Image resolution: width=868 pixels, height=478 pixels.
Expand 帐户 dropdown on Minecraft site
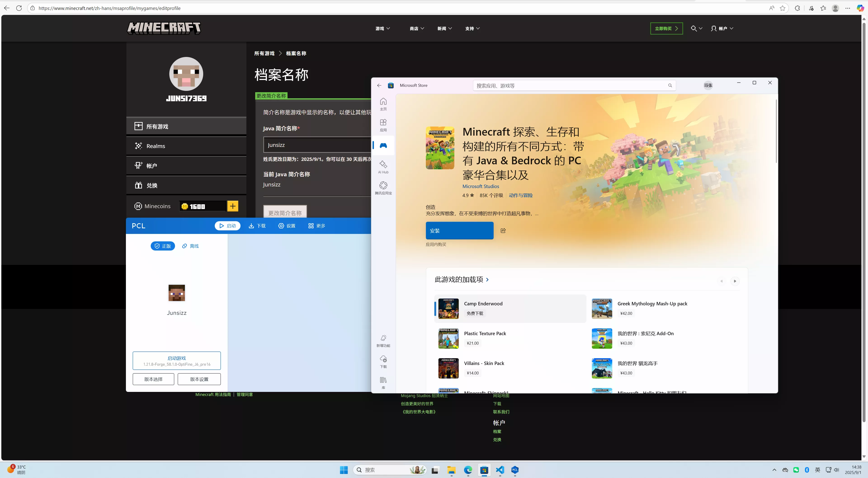click(722, 29)
